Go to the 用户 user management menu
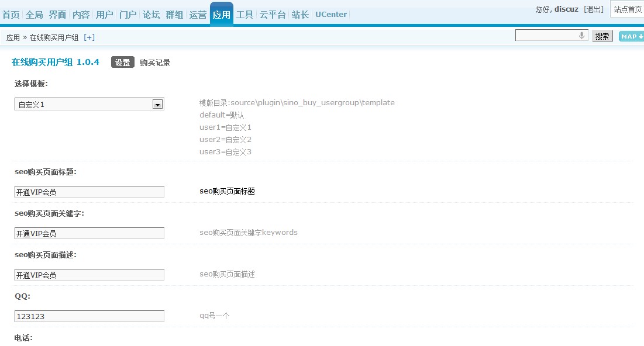Image resolution: width=644 pixels, height=346 pixels. click(x=104, y=15)
